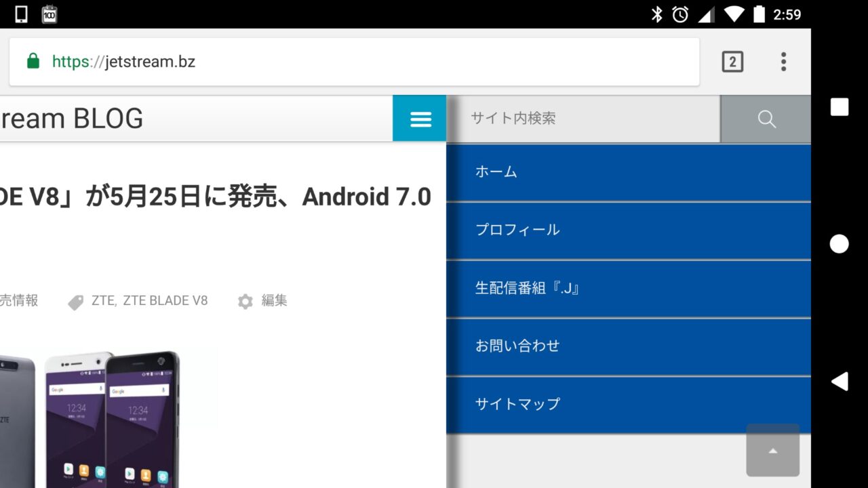Open the ZTE BLADE V8 tag link
The height and width of the screenshot is (488, 868).
pyautogui.click(x=165, y=300)
